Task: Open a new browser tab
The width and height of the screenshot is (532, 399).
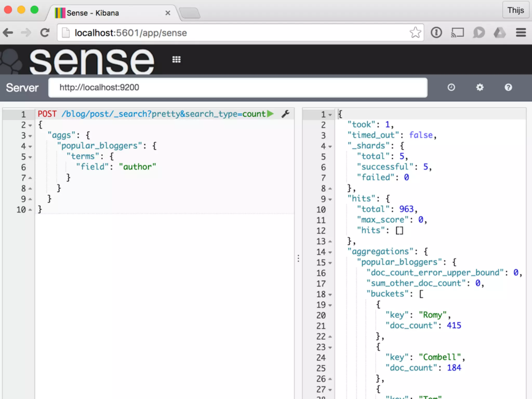Action: (190, 13)
